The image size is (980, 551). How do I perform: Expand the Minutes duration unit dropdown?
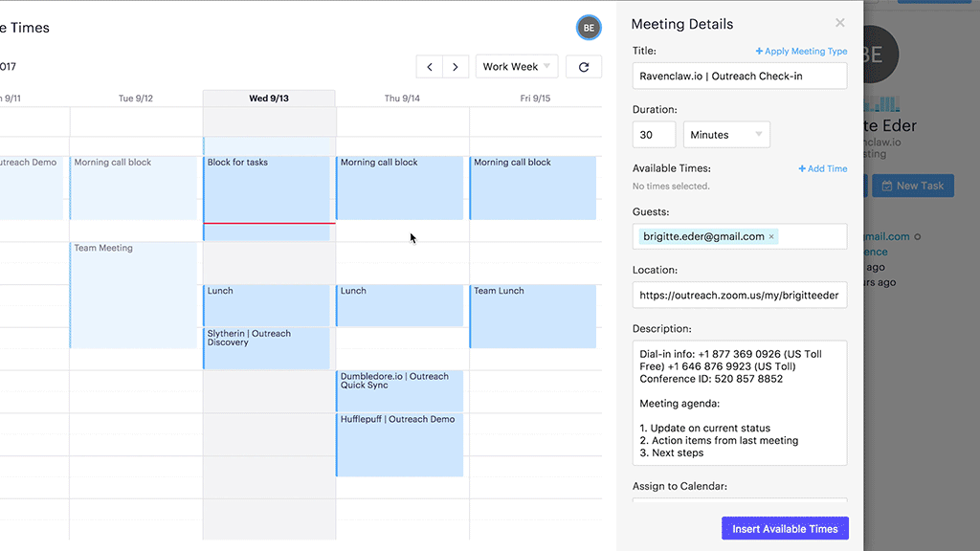(729, 135)
